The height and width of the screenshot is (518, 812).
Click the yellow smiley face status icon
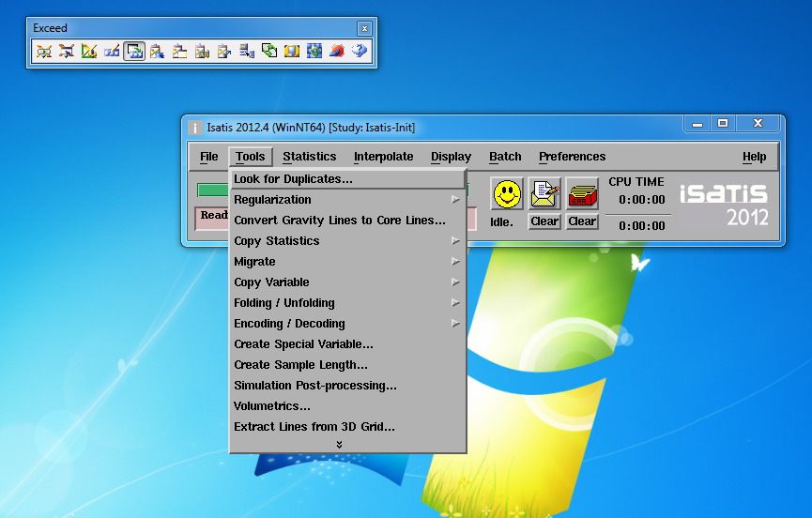507,194
